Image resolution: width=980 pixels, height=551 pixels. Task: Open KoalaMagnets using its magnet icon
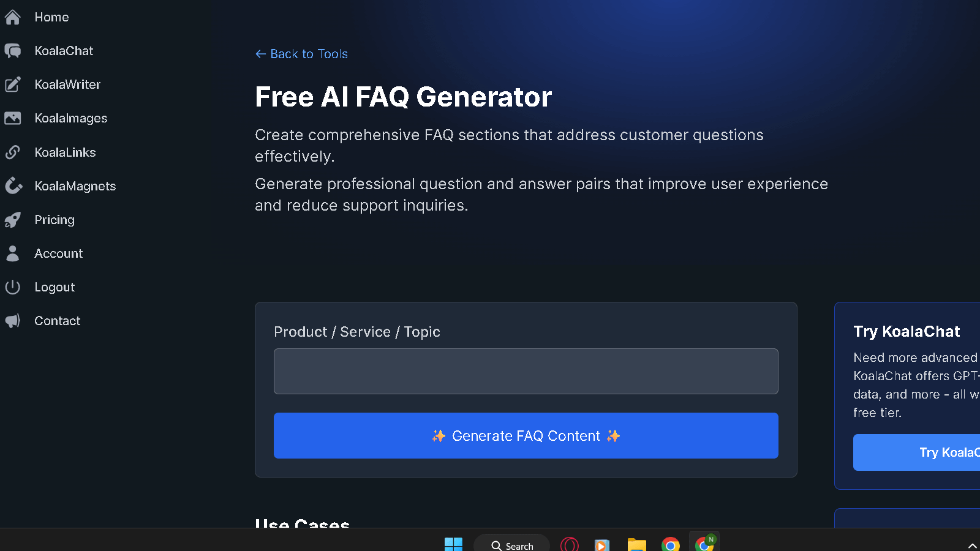(x=13, y=186)
